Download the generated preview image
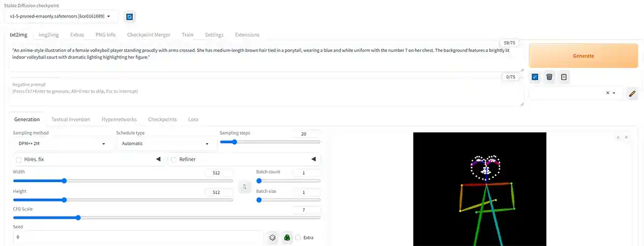 tap(618, 137)
